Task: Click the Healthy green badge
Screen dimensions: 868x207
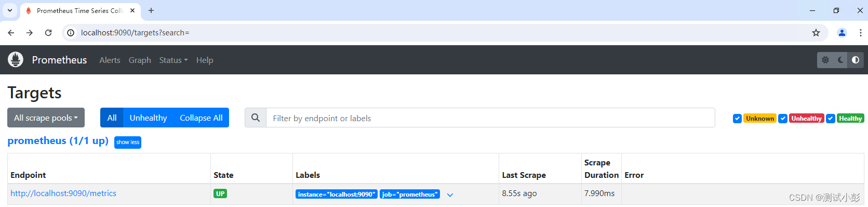Action: pyautogui.click(x=850, y=119)
